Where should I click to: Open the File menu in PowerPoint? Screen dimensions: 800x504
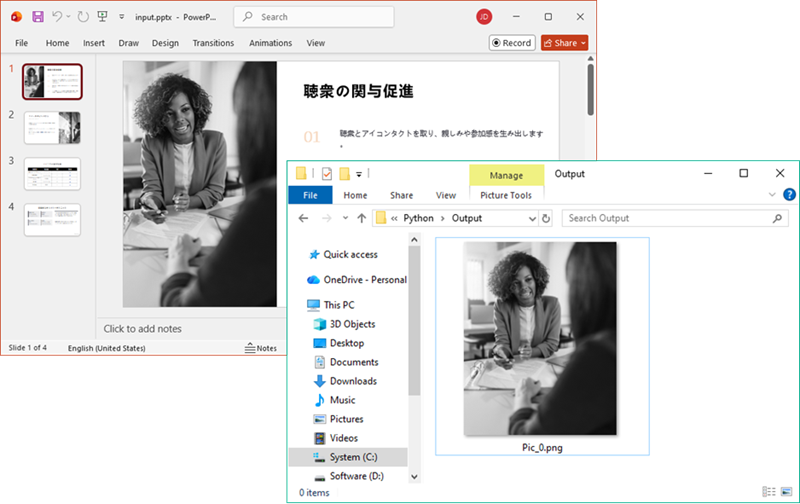click(21, 43)
